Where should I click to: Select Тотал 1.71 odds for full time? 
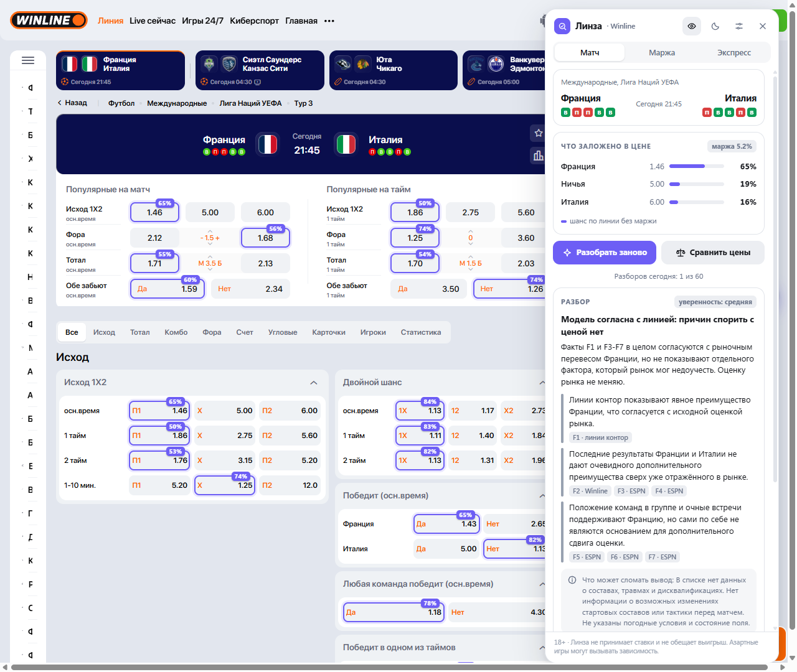[154, 263]
